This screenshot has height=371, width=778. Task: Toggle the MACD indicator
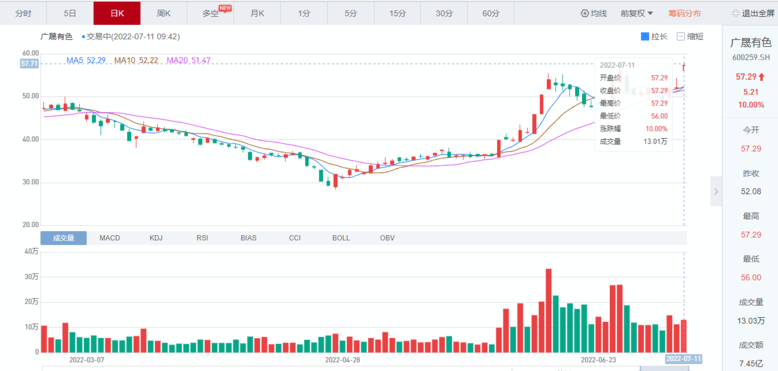click(x=110, y=238)
